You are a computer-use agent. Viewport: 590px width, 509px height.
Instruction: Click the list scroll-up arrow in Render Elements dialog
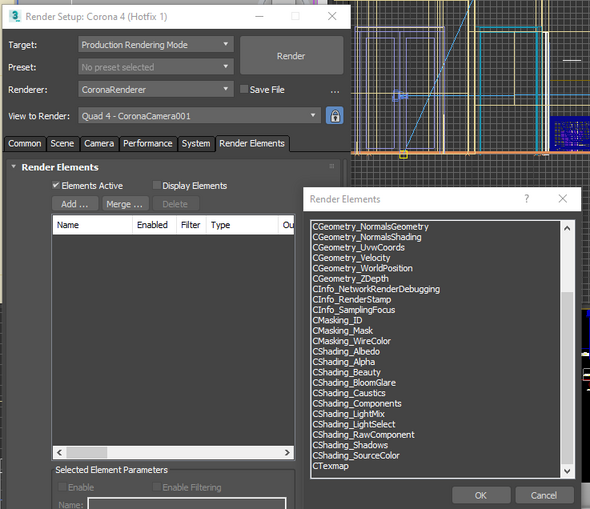pyautogui.click(x=567, y=228)
